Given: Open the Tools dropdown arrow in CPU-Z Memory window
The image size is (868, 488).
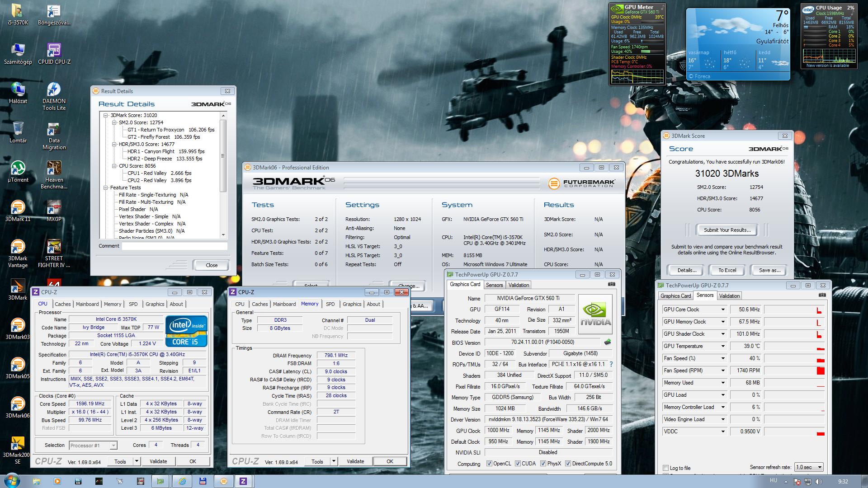Looking at the screenshot, I should click(x=334, y=461).
